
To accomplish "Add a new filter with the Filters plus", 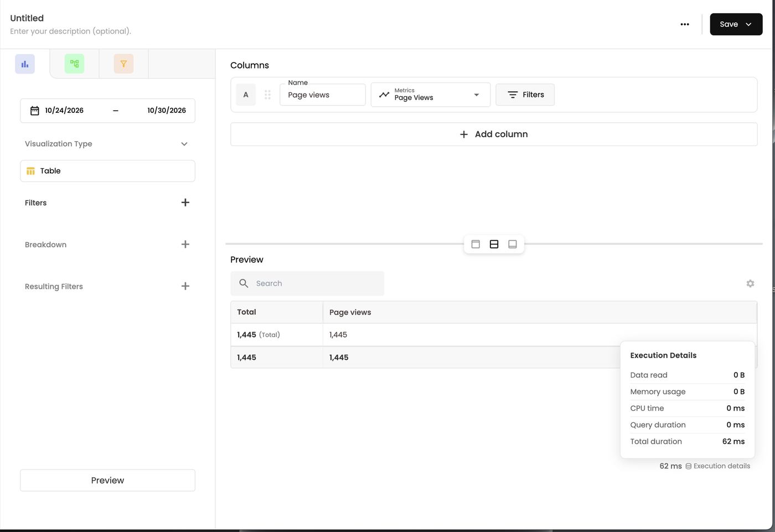I will click(x=185, y=203).
